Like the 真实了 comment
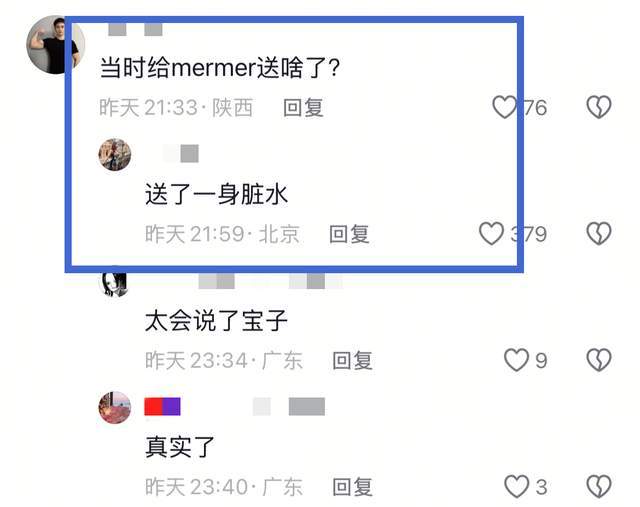The height and width of the screenshot is (507, 640). click(x=516, y=487)
